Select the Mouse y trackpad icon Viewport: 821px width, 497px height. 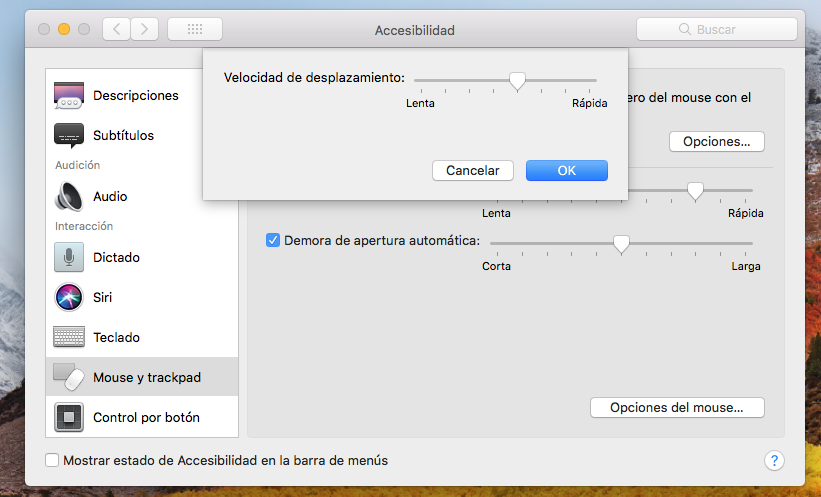click(69, 377)
